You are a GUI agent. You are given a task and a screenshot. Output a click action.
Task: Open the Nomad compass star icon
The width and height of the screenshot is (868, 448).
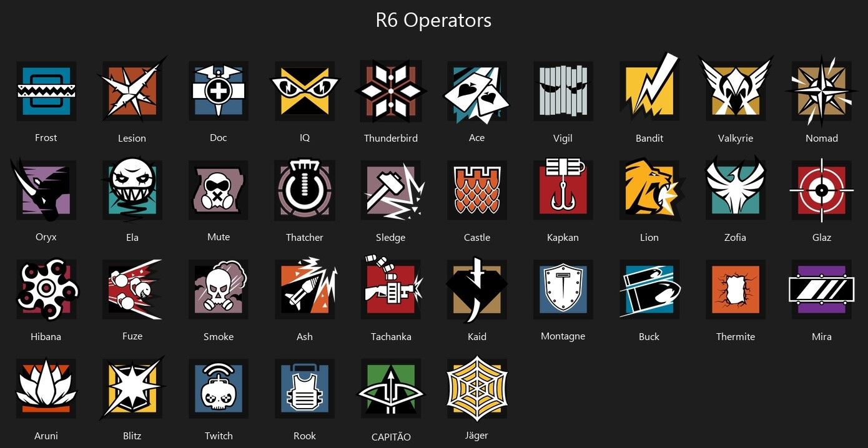[822, 89]
